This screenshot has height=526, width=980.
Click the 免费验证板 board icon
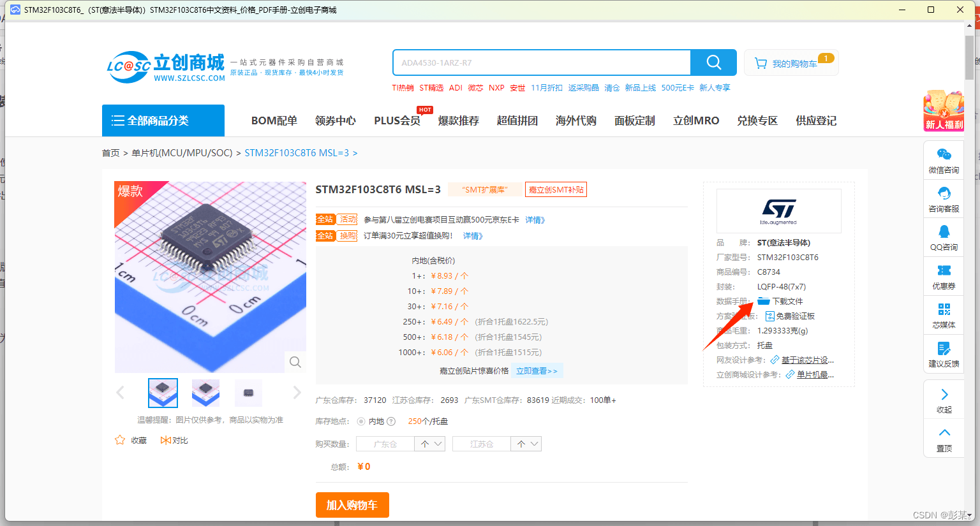pyautogui.click(x=769, y=316)
